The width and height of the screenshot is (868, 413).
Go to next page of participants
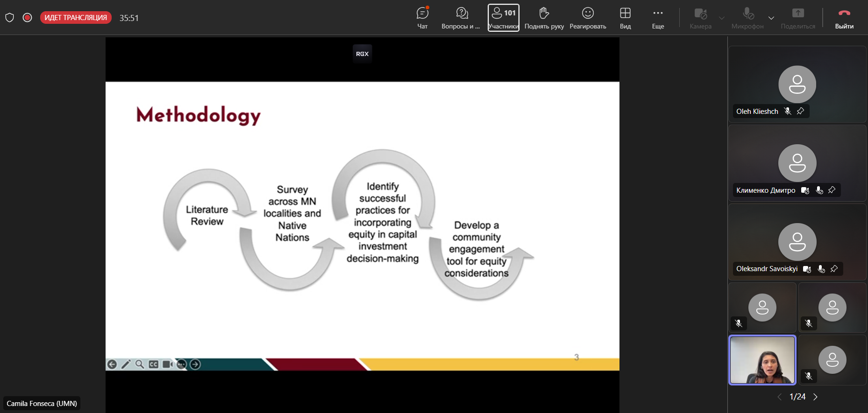tap(816, 397)
